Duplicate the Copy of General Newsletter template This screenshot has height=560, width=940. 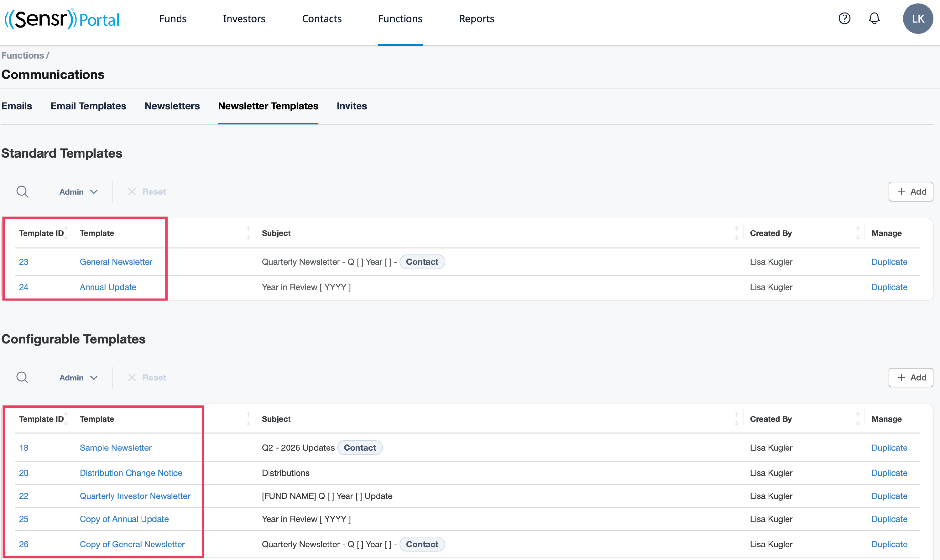coord(889,544)
